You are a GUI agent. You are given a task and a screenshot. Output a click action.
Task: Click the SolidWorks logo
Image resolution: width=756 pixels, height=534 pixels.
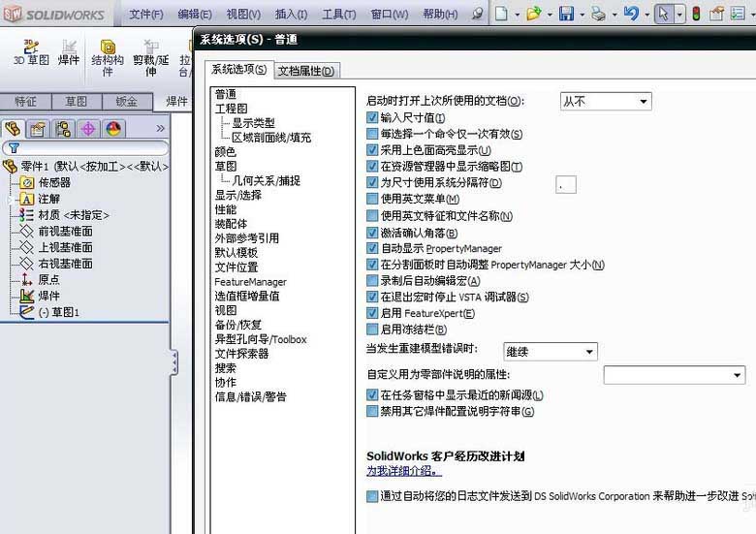click(x=54, y=14)
